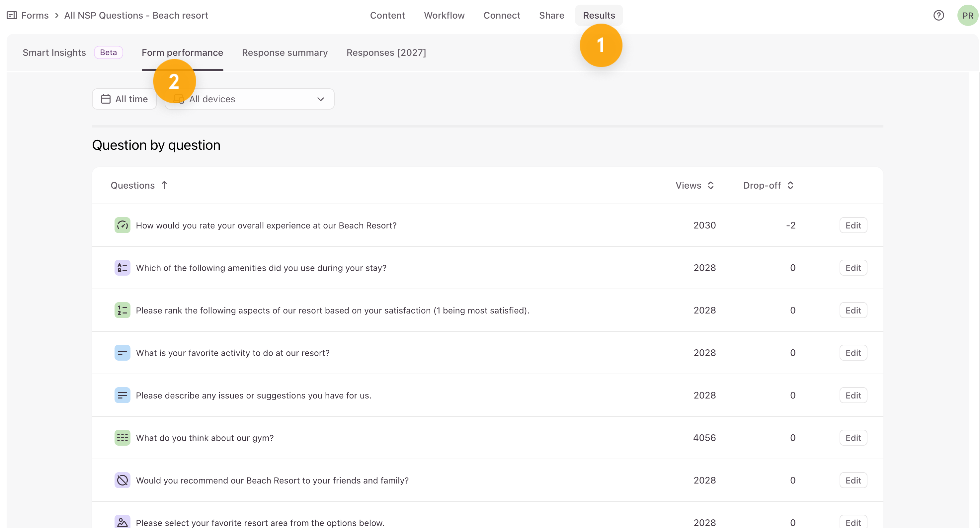Open the All time date filter

point(124,99)
